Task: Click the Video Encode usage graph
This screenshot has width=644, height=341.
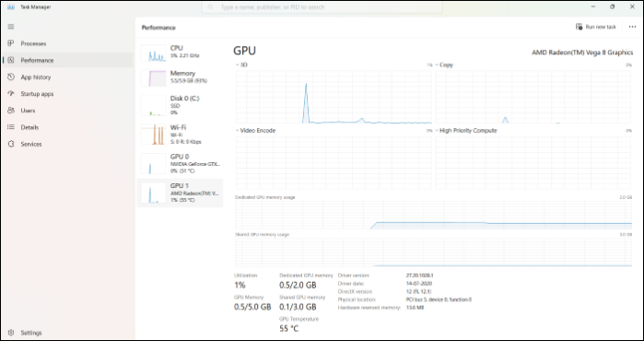Action: point(334,162)
